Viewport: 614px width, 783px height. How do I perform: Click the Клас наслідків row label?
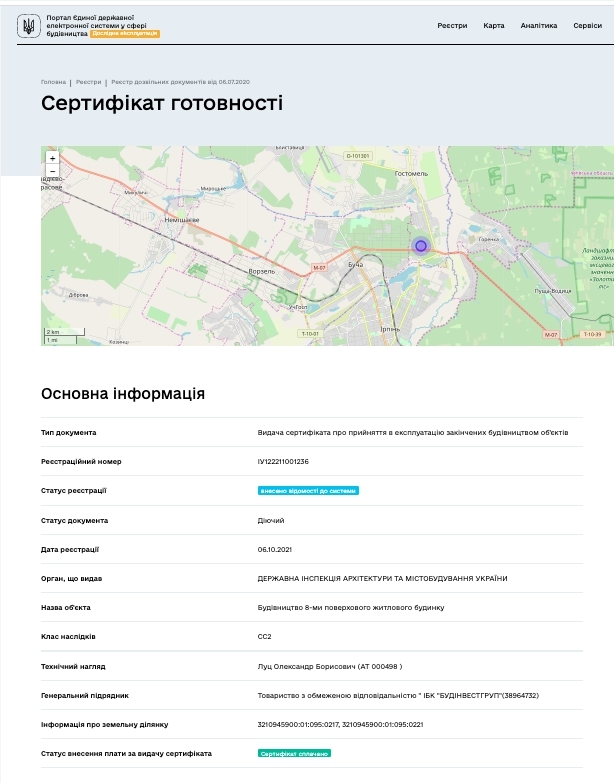[x=68, y=637]
